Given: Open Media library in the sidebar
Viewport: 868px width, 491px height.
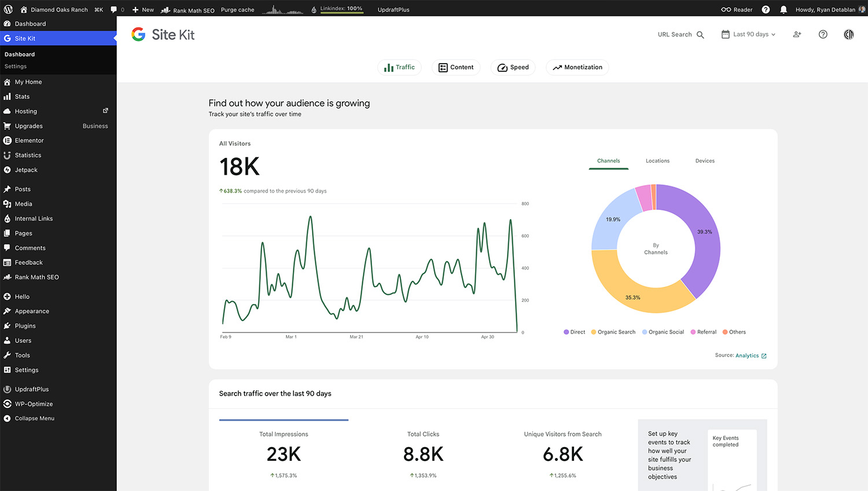Looking at the screenshot, I should pos(58,204).
